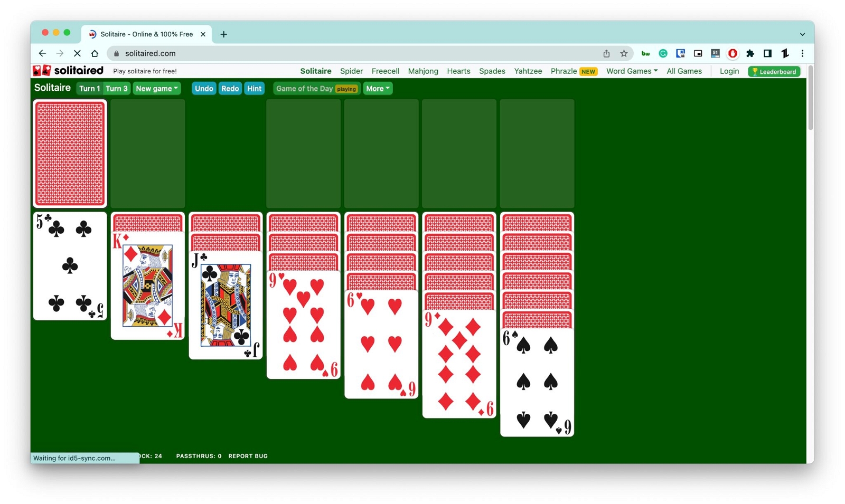The height and width of the screenshot is (504, 845).
Task: Click the page vertical scrollbar
Action: [x=810, y=98]
